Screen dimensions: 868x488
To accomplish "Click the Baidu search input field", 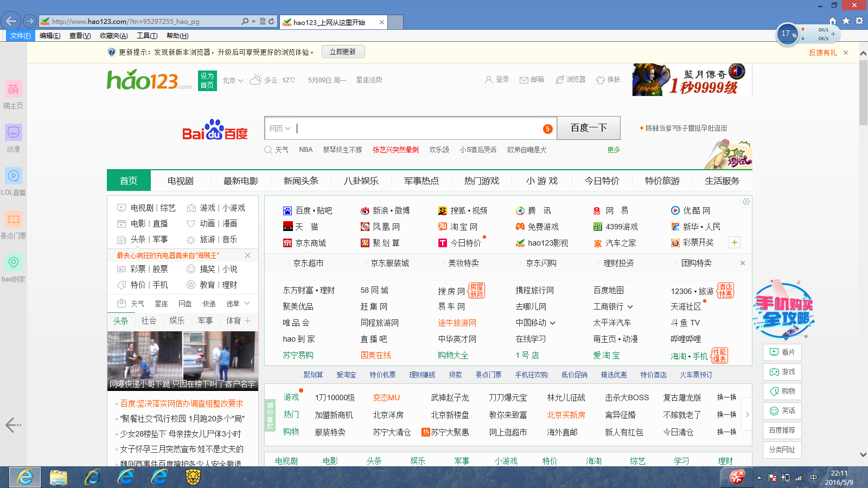I will [x=418, y=129].
